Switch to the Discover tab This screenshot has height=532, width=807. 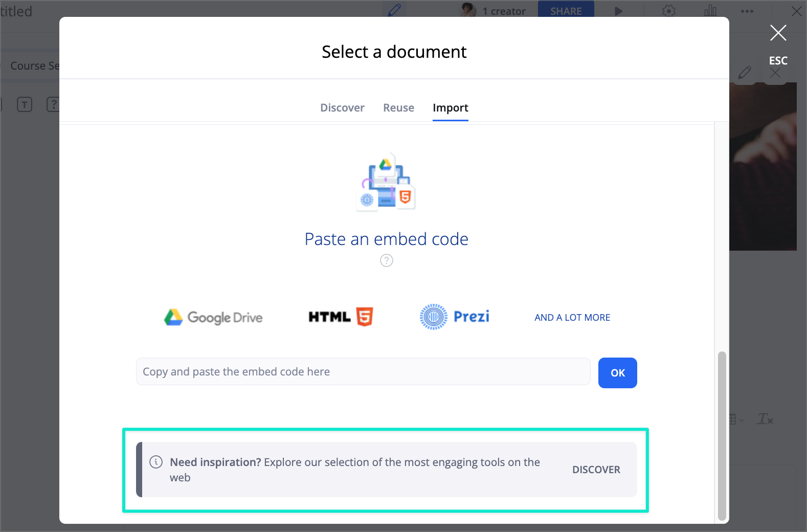point(342,108)
